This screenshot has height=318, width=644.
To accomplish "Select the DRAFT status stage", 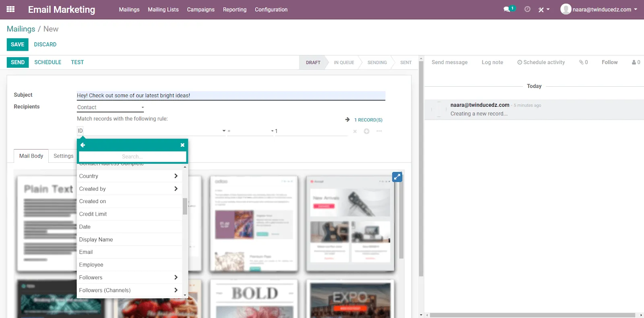I will coord(313,62).
